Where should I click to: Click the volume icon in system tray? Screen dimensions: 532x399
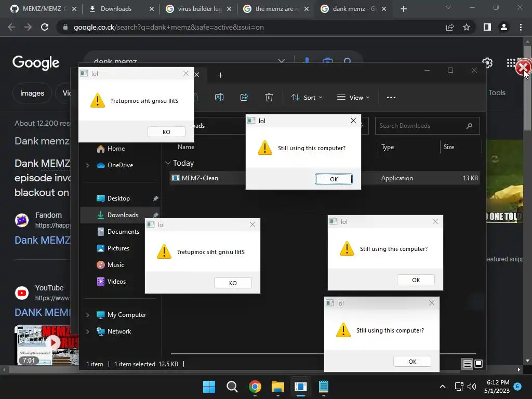[472, 387]
